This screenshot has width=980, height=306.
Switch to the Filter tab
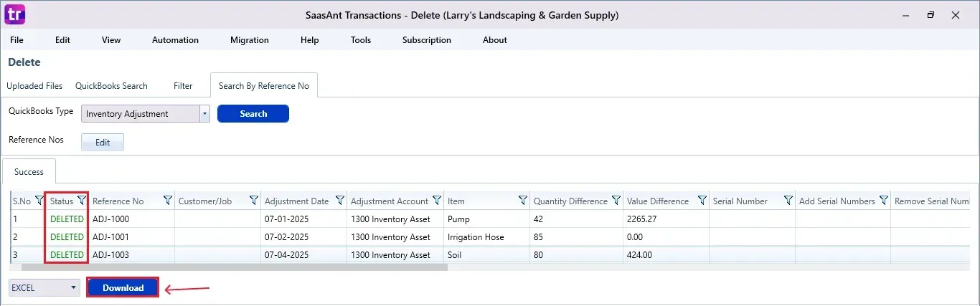pos(183,86)
